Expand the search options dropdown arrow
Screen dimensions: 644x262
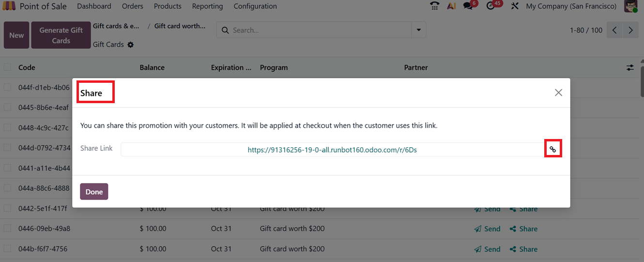418,30
